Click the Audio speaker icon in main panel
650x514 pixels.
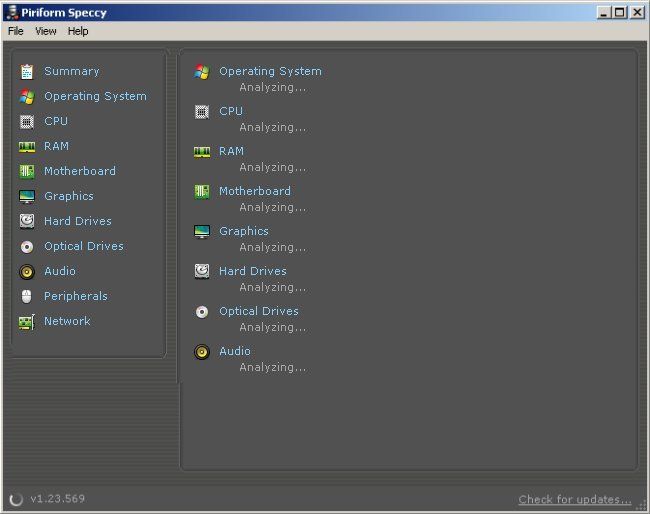point(202,352)
